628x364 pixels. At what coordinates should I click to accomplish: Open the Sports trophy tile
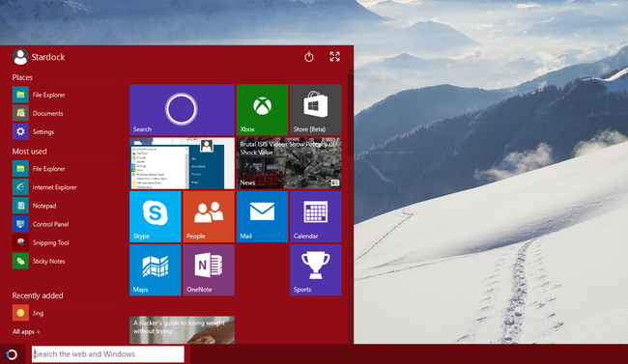click(316, 270)
